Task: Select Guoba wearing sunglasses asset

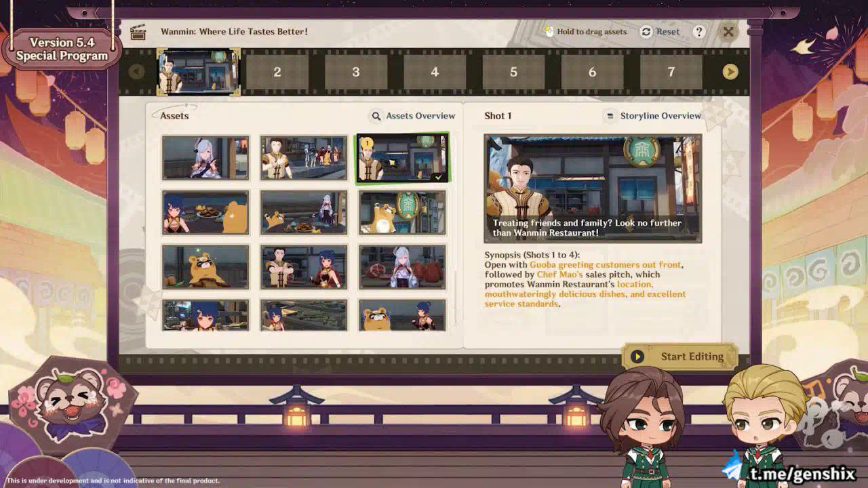Action: [205, 267]
